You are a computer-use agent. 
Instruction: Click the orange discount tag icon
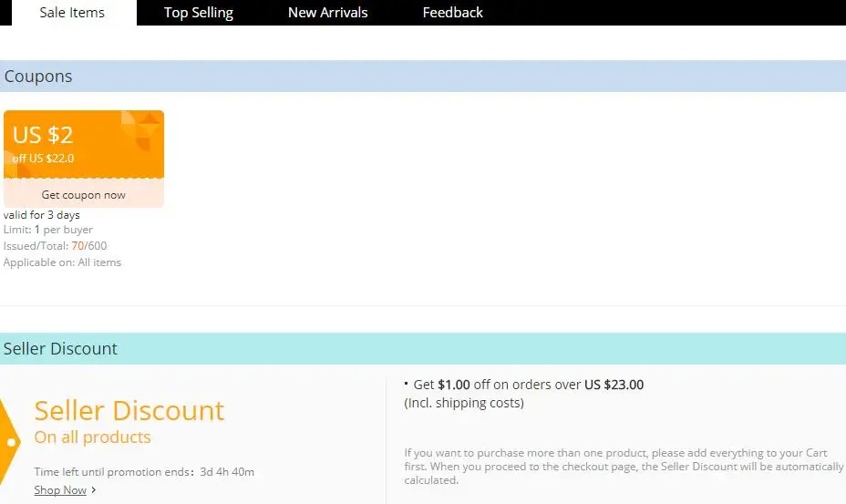pos(9,443)
